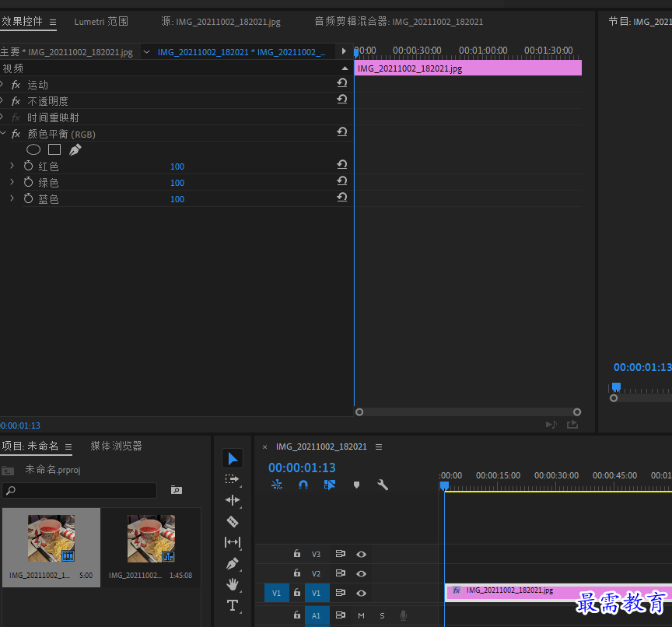Viewport: 672px width, 627px height.
Task: Select the Pen tool in toolbar
Action: [233, 563]
